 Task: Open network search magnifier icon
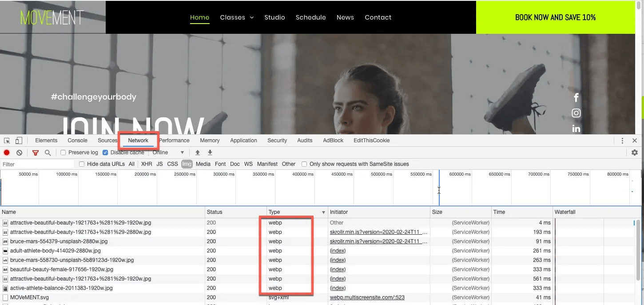pos(48,152)
